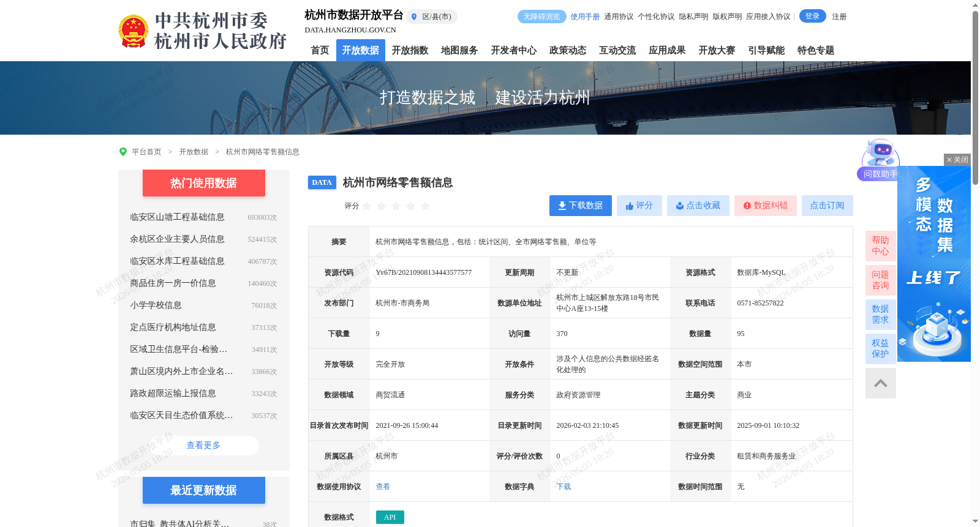980x527 pixels.
Task: Open the 问题咨询 side shortcut
Action: pyautogui.click(x=881, y=280)
